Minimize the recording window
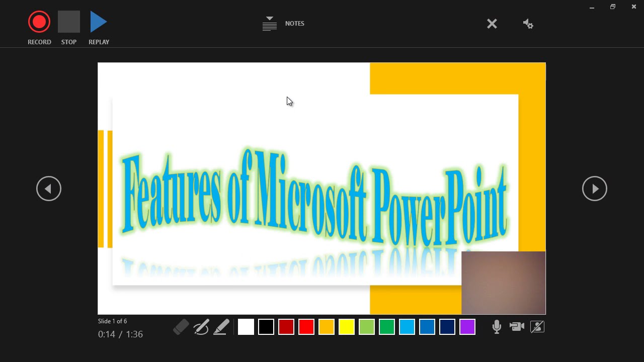Image resolution: width=644 pixels, height=362 pixels. click(x=592, y=7)
